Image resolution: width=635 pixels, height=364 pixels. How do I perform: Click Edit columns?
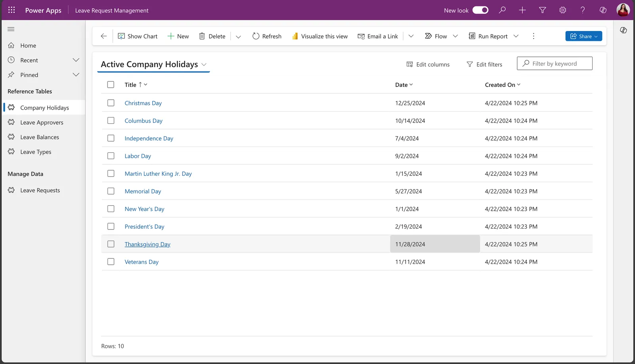(428, 64)
